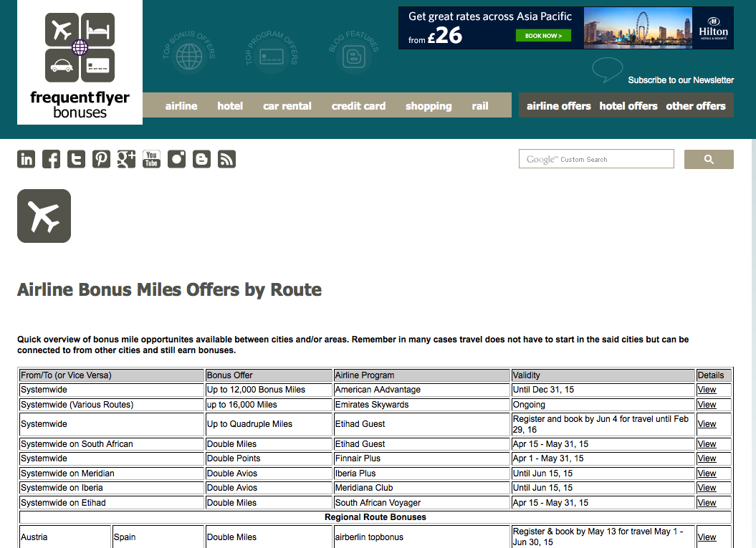Focus the Google Custom Search field
The image size is (756, 548).
point(596,159)
